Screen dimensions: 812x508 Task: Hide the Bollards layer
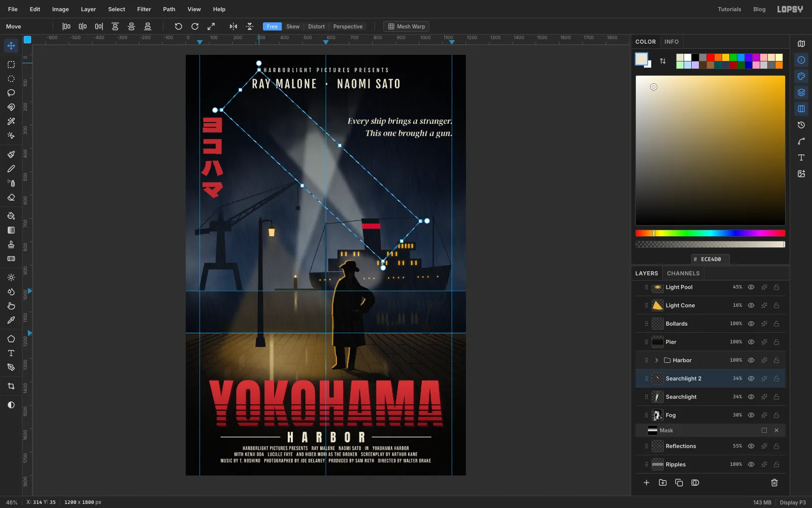point(751,324)
